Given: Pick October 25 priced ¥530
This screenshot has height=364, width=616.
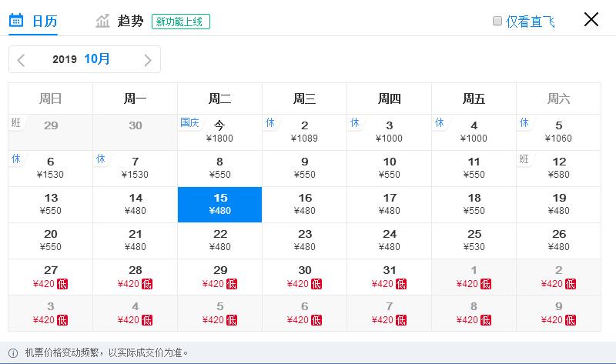Looking at the screenshot, I should (474, 241).
